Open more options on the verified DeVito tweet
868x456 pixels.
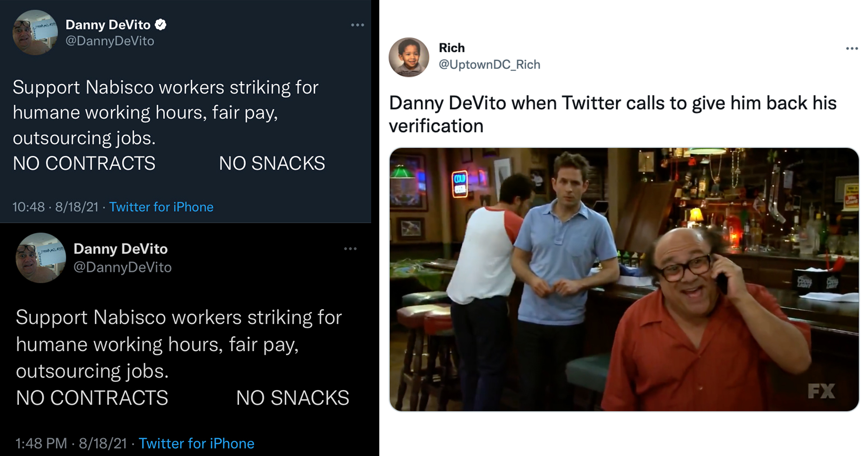point(357,25)
